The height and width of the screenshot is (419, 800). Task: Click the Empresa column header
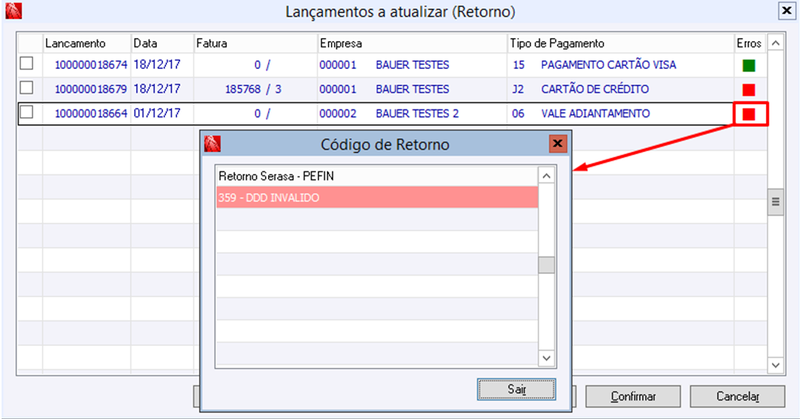point(412,43)
